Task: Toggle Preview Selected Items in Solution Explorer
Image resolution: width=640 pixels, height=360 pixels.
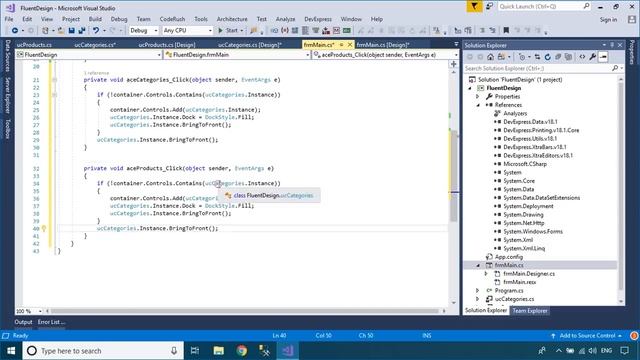Action: [603, 57]
